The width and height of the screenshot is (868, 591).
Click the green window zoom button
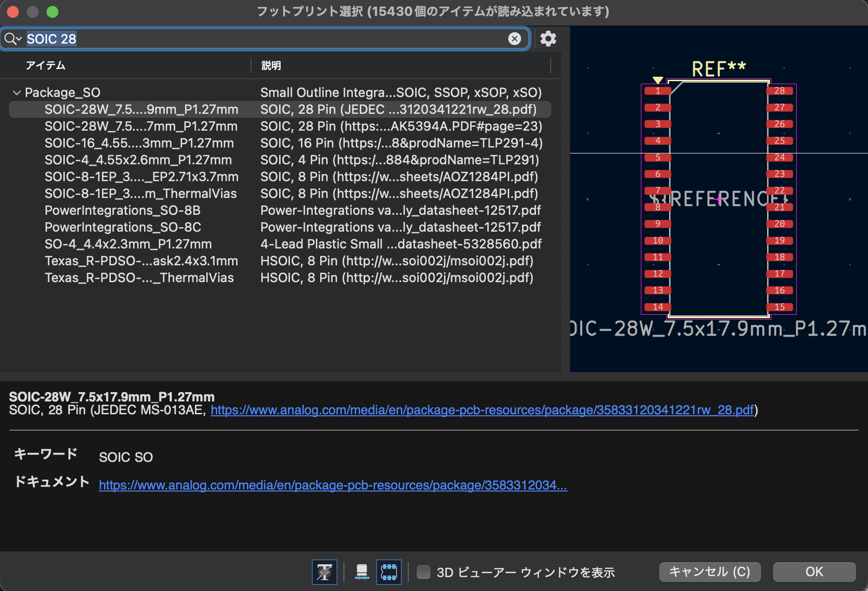coord(52,11)
